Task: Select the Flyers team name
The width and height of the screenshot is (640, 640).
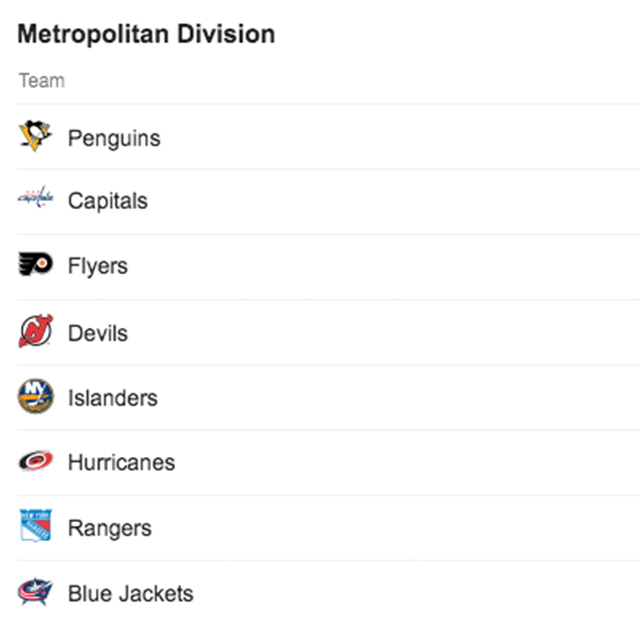Action: [97, 267]
